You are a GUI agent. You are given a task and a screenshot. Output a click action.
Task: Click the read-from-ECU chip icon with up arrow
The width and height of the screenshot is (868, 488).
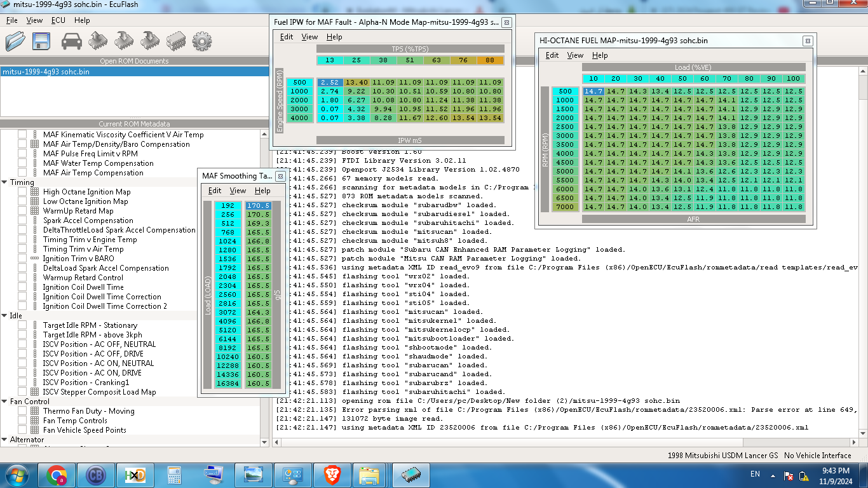point(98,41)
